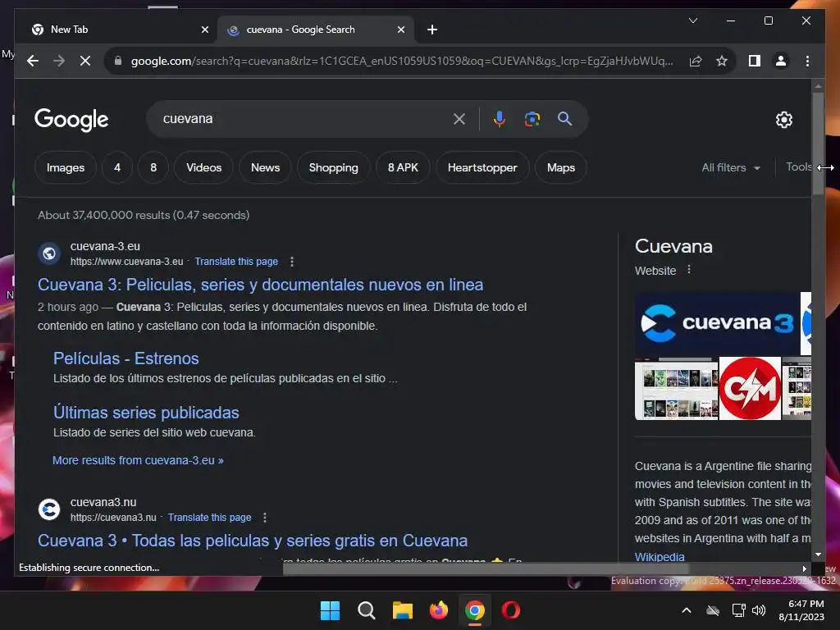This screenshot has height=630, width=840.
Task: Open more options beside Website label
Action: [x=689, y=270]
